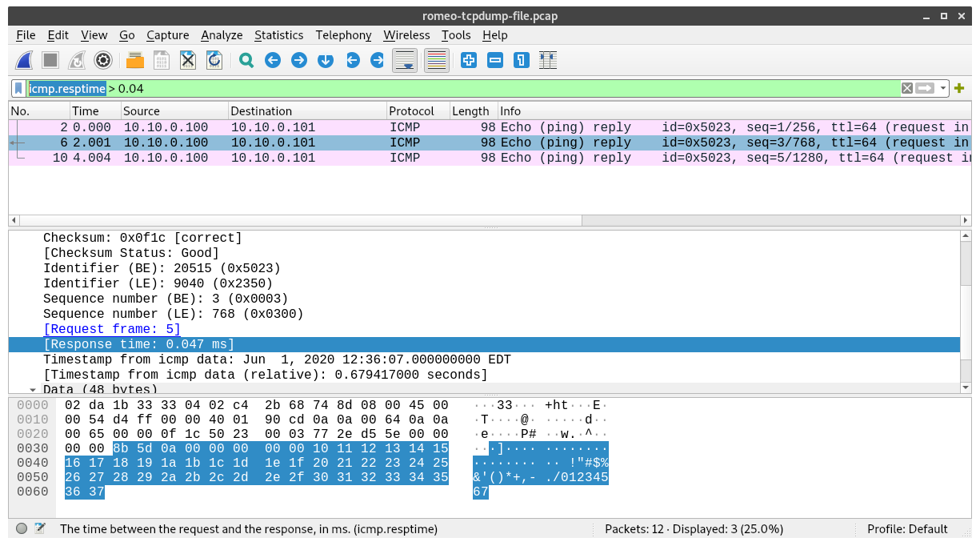
Task: Sort by the No. column header
Action: pos(38,111)
